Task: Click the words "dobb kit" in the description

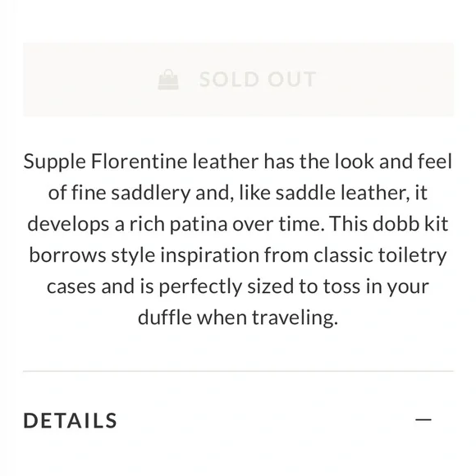Action: tap(410, 224)
